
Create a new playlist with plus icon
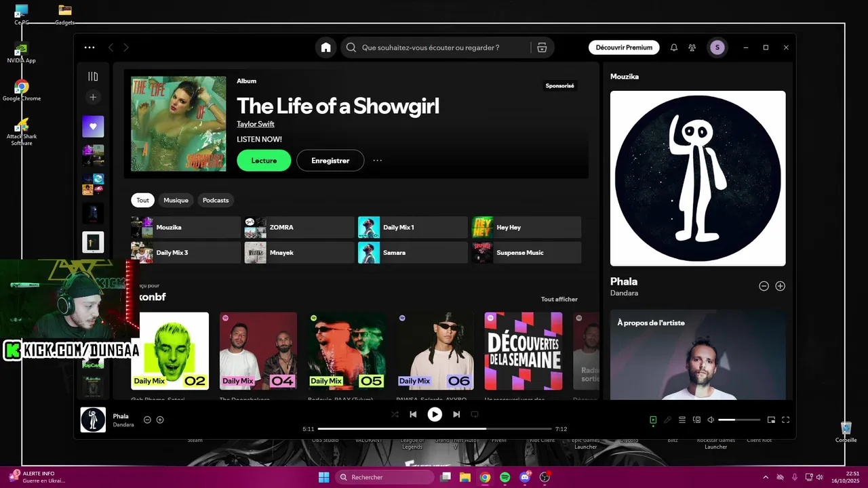pyautogui.click(x=93, y=97)
